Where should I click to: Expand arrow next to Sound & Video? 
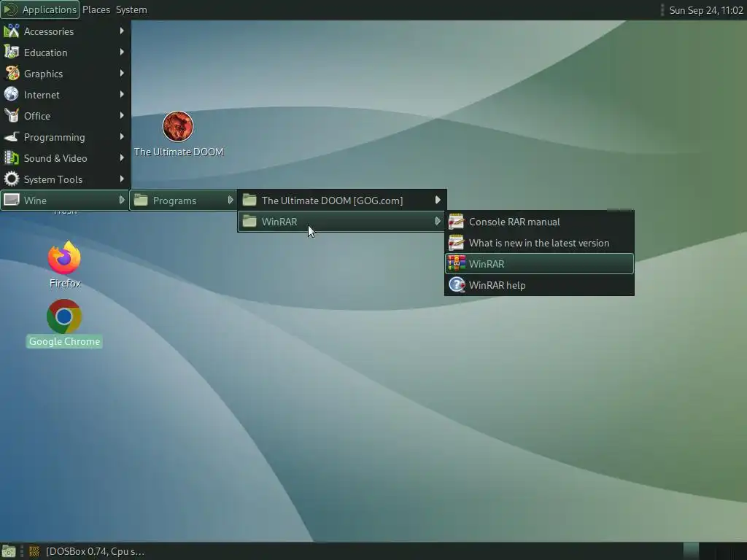pyautogui.click(x=122, y=157)
